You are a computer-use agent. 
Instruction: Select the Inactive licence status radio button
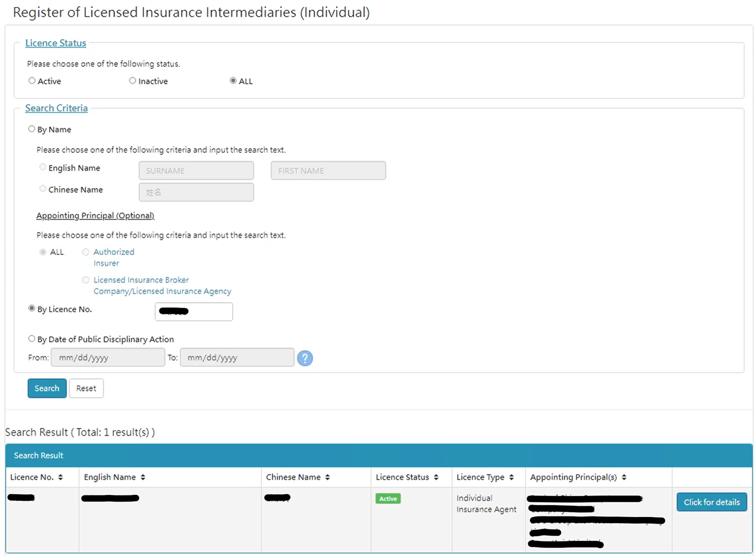click(x=132, y=81)
